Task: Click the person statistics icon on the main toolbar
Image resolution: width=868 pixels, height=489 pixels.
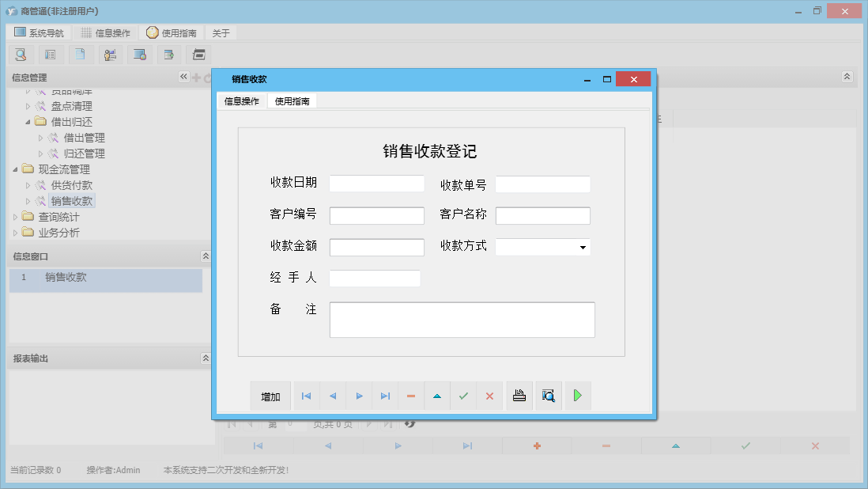Action: pyautogui.click(x=110, y=55)
